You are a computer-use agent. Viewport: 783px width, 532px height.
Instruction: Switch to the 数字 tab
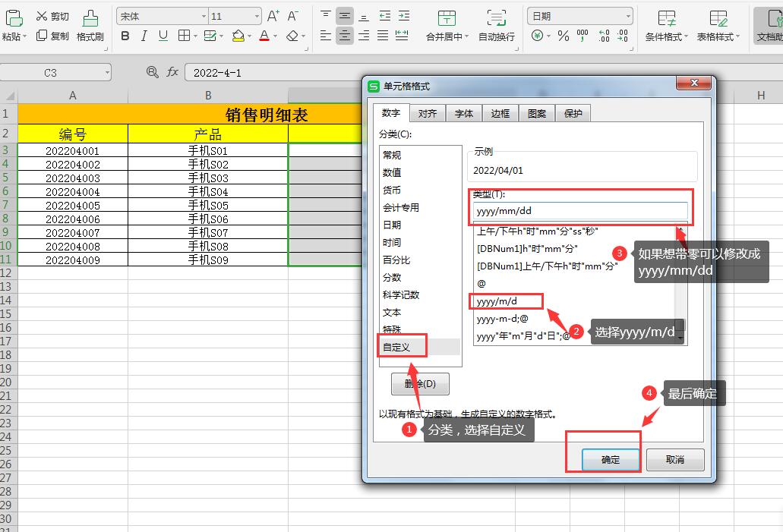pos(391,113)
